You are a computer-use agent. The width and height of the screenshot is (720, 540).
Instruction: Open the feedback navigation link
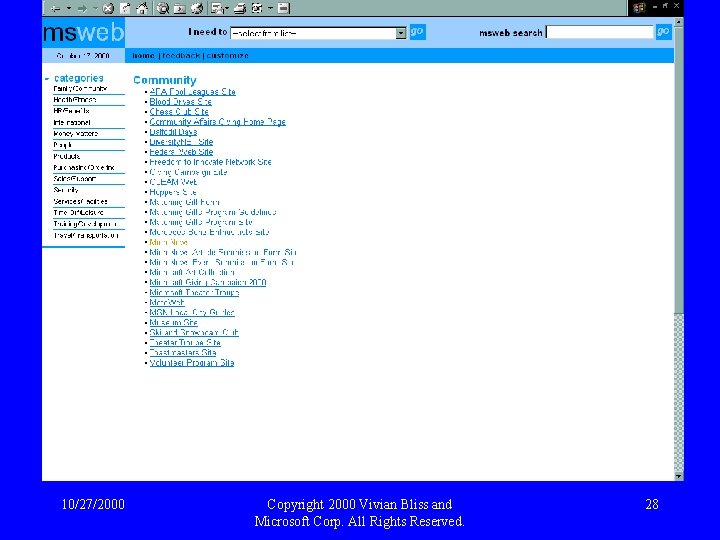pyautogui.click(x=181, y=56)
